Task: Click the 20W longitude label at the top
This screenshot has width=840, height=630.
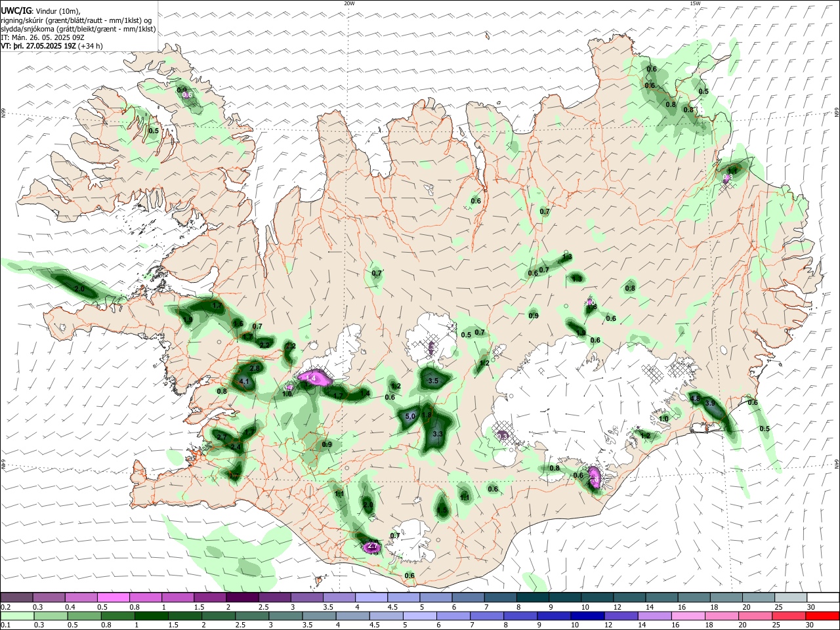Action: pos(349,3)
